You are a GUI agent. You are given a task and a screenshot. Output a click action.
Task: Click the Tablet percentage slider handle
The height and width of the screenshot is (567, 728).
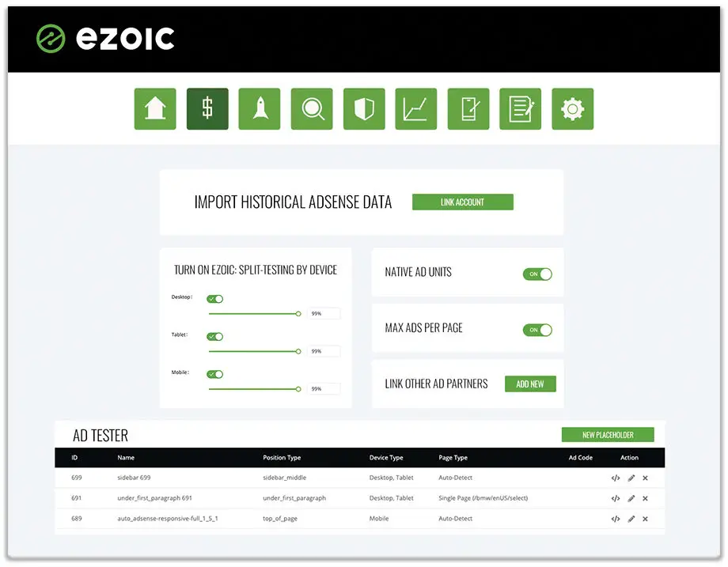click(298, 351)
